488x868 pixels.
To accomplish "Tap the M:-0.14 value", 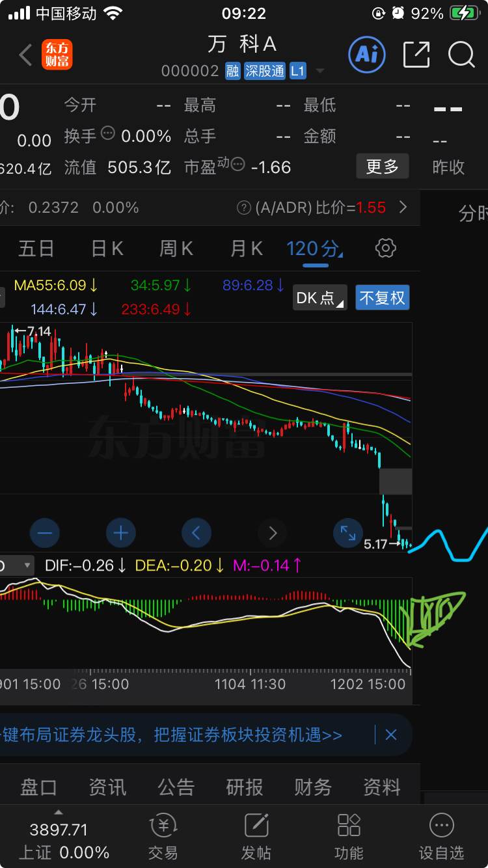I will (x=267, y=565).
